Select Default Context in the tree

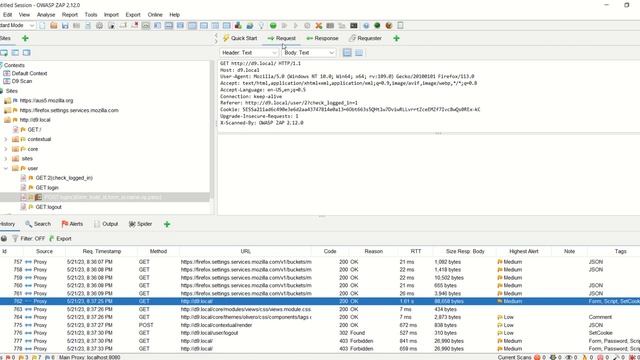pyautogui.click(x=29, y=73)
